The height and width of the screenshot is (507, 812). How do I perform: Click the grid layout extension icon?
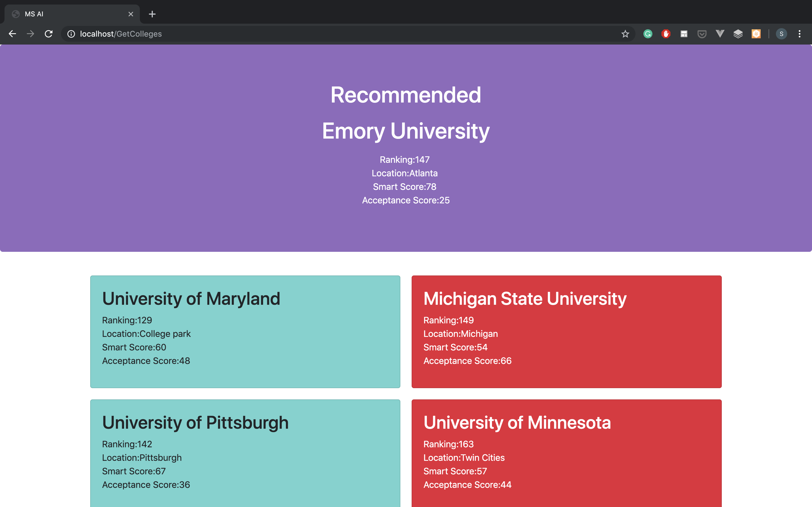coord(684,34)
